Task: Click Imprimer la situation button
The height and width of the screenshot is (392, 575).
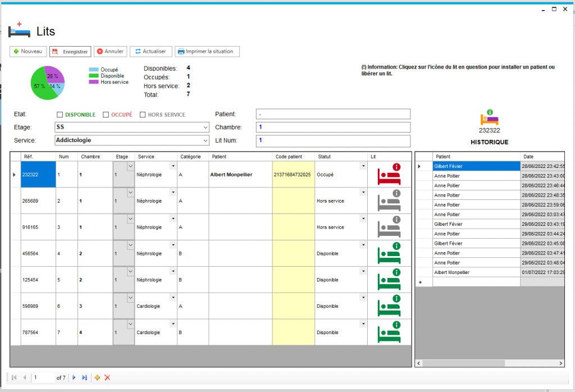Action: coord(207,51)
